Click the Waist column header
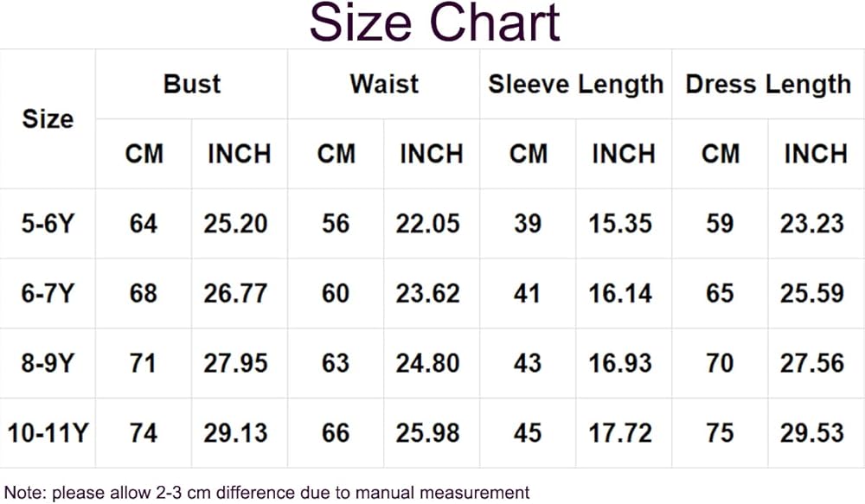865x504 pixels. 383,84
